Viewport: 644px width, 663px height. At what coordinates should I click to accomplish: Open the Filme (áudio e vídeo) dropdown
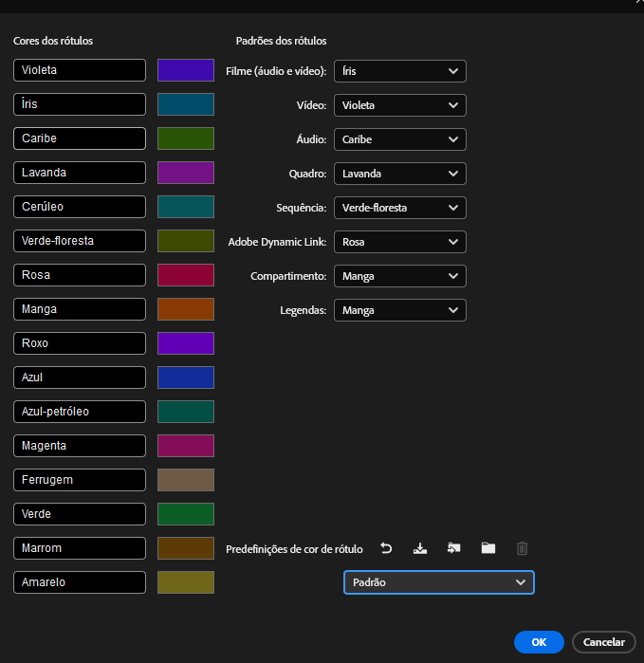point(400,71)
